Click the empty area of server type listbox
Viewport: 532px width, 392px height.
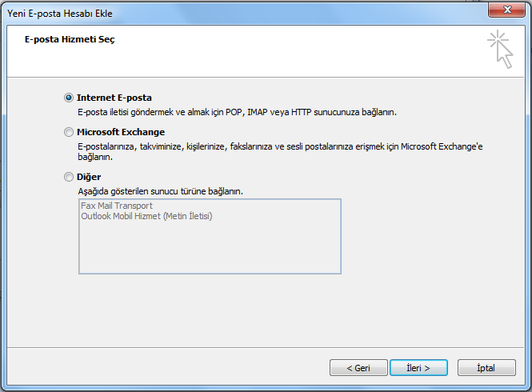[210, 248]
